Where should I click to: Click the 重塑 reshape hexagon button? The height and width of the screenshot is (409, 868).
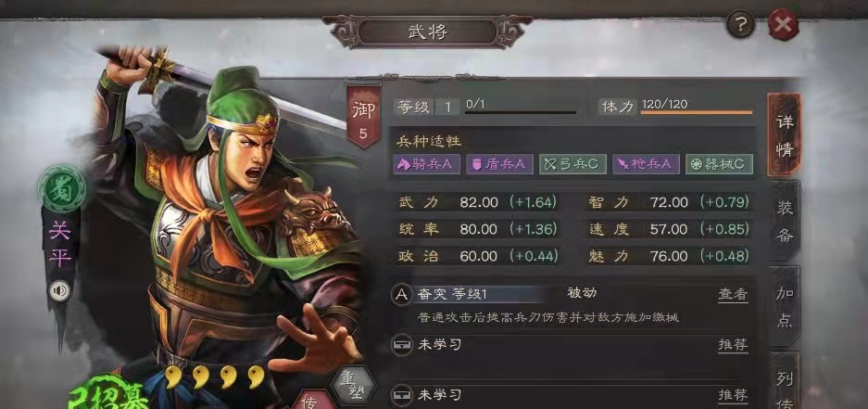pos(353,385)
